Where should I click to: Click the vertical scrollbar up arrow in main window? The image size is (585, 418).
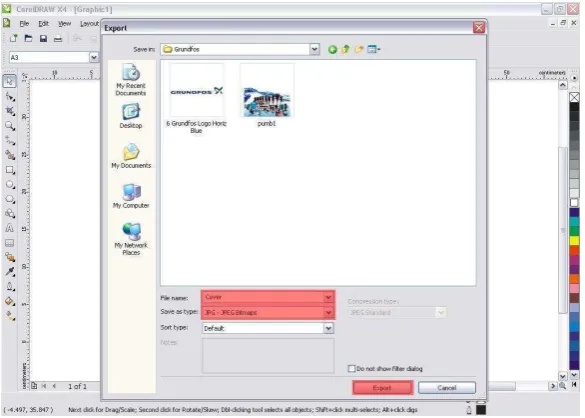[563, 85]
